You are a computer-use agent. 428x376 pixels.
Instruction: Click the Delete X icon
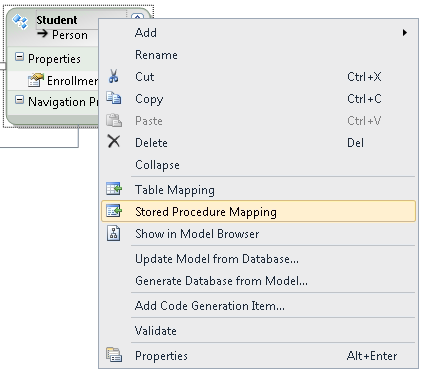[114, 141]
